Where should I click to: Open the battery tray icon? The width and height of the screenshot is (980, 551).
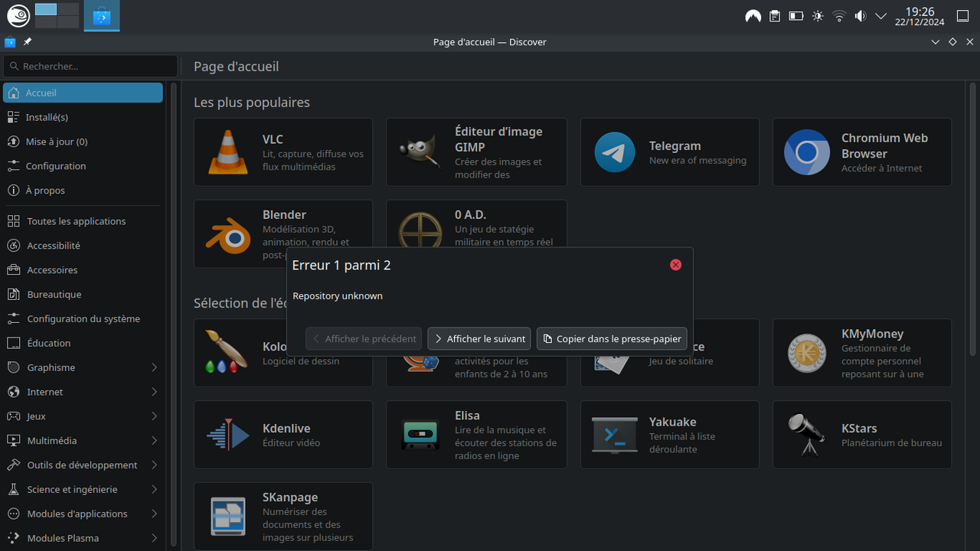pos(796,15)
